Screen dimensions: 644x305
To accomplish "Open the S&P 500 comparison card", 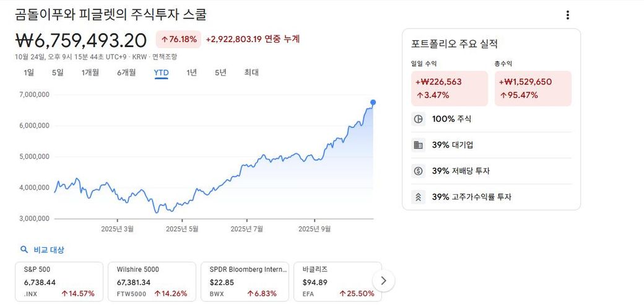I will [59, 281].
